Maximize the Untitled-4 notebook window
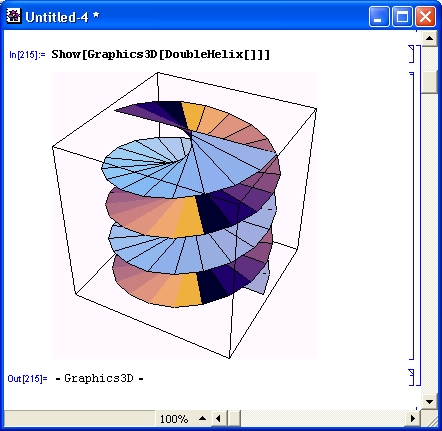The width and height of the screenshot is (442, 431). coord(402,17)
